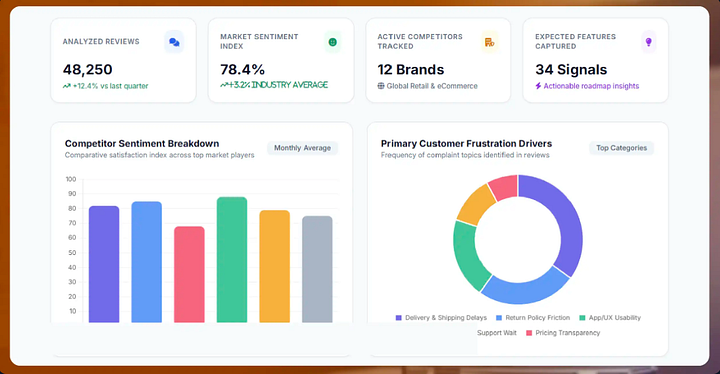Click Competitor Sentiment Breakdown heading
This screenshot has width=720, height=374.
[142, 143]
